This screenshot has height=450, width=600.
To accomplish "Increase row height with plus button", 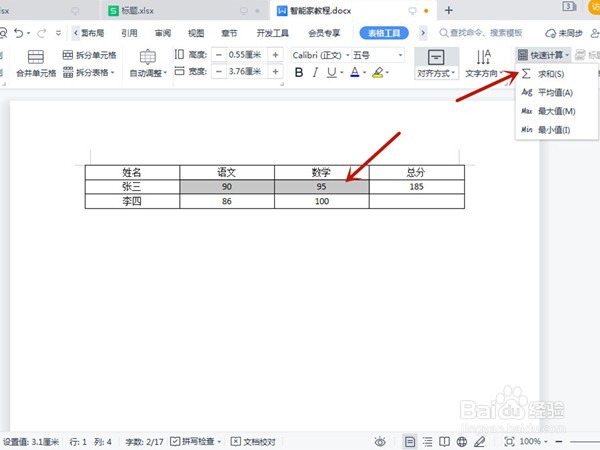I will [275, 55].
